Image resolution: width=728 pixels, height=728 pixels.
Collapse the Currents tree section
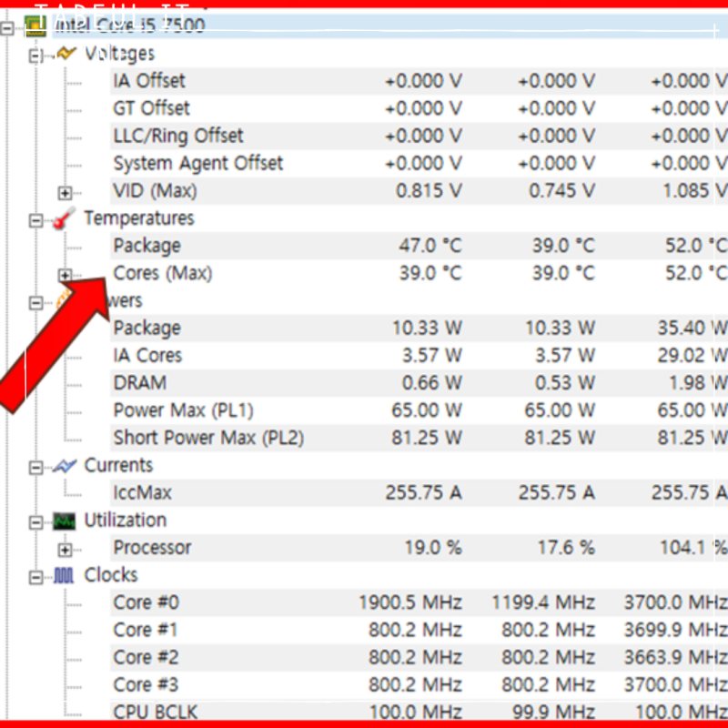[x=35, y=468]
